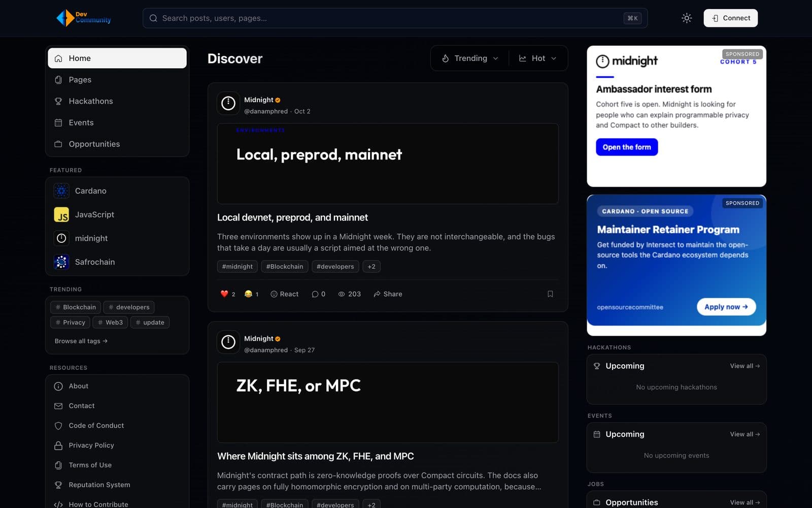Click the Connect button
The image size is (812, 508).
pos(730,18)
